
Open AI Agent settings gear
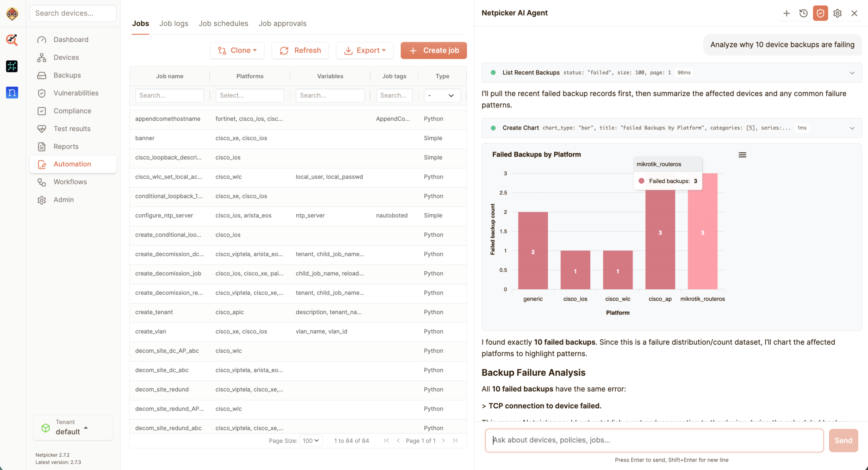(837, 13)
